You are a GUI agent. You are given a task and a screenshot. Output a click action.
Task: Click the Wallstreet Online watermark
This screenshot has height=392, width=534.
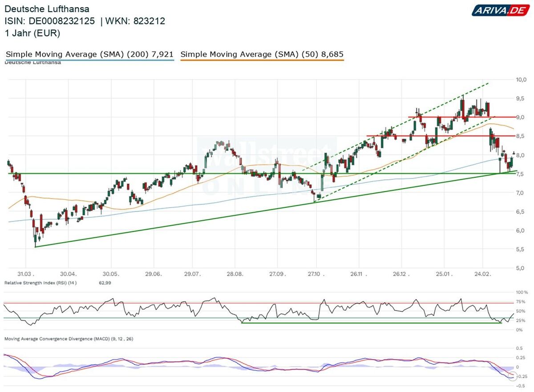pos(267,166)
